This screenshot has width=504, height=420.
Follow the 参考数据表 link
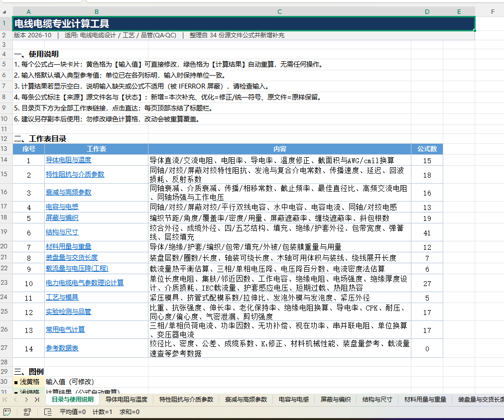62,348
